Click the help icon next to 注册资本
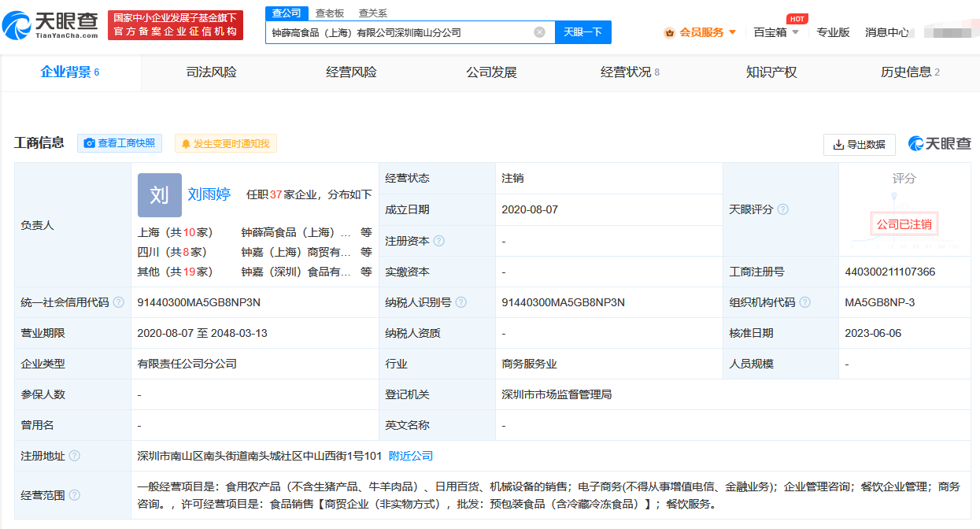This screenshot has width=980, height=529. pos(439,241)
